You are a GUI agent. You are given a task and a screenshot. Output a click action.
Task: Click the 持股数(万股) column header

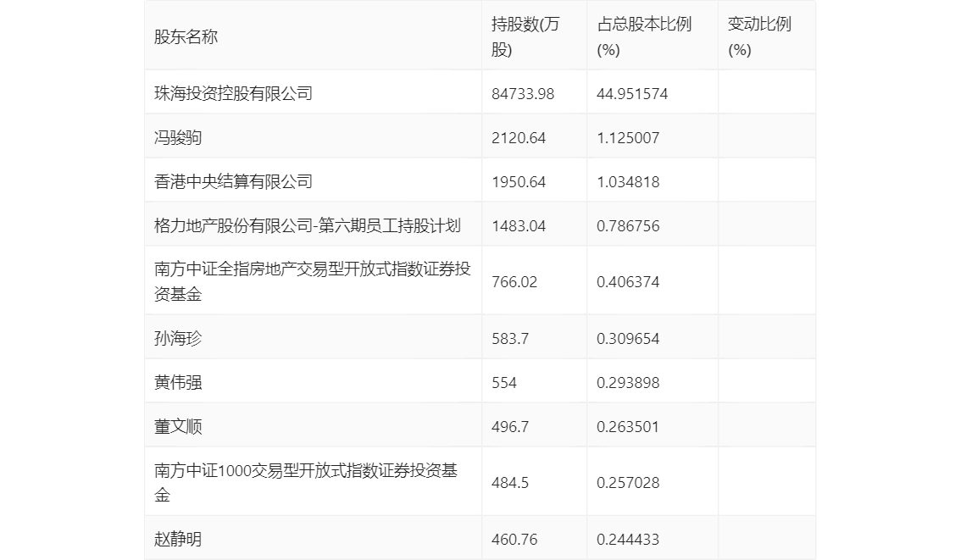[525, 36]
